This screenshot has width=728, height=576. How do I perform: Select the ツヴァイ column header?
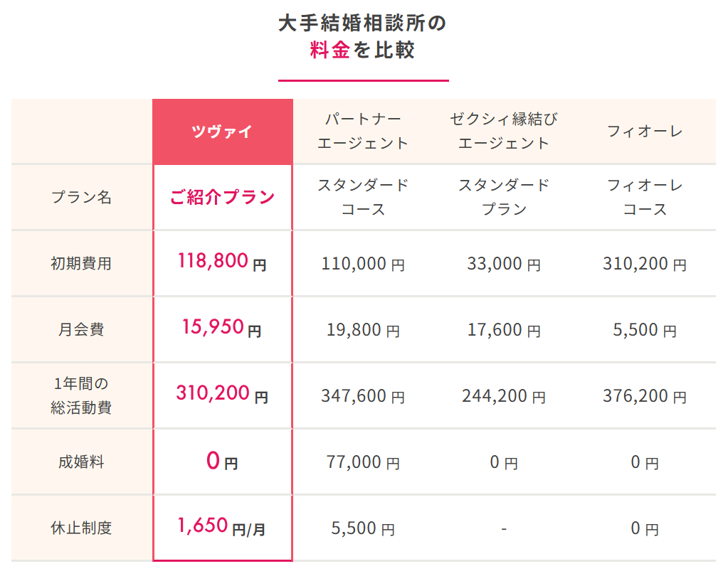pos(223,132)
